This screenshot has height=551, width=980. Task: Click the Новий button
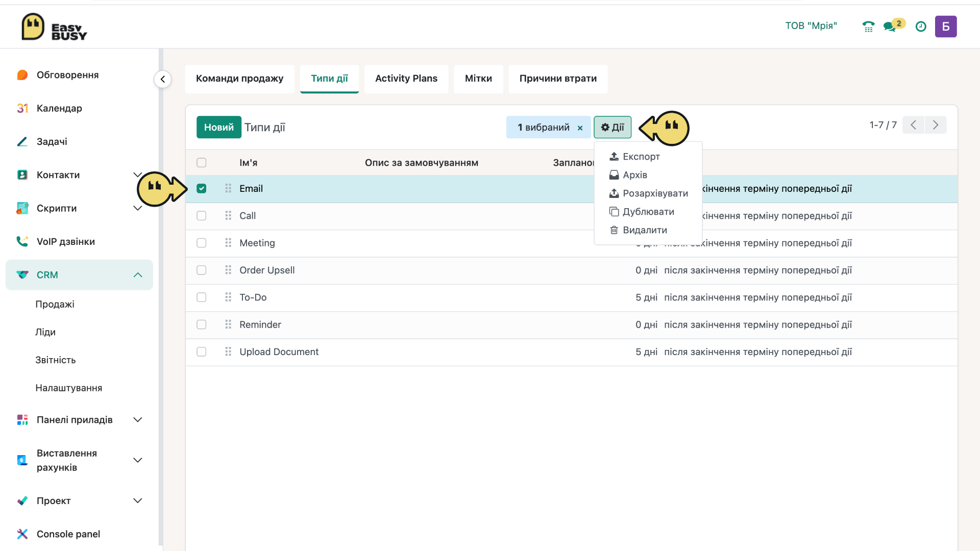pos(219,127)
